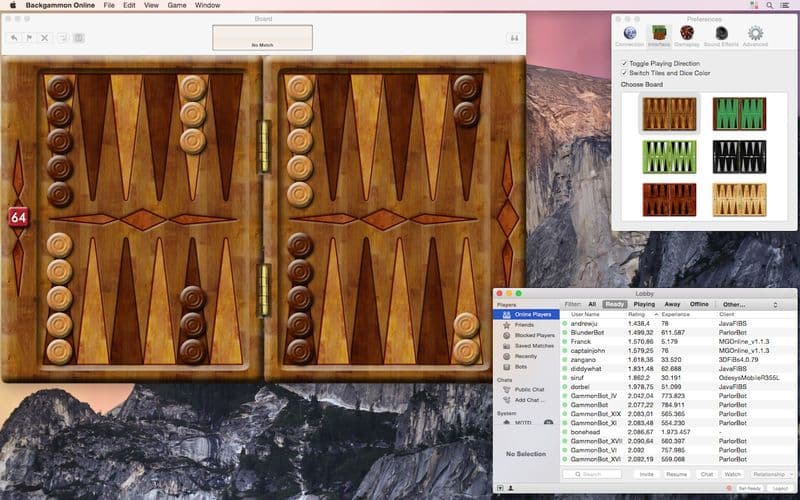Click the person icon at Lobby bottom-left
Screen dimensions: 800x500
[x=511, y=488]
